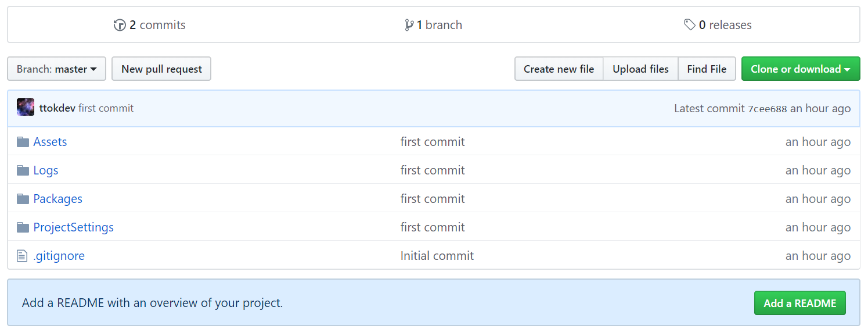Click the commits history clock icon

pos(120,25)
